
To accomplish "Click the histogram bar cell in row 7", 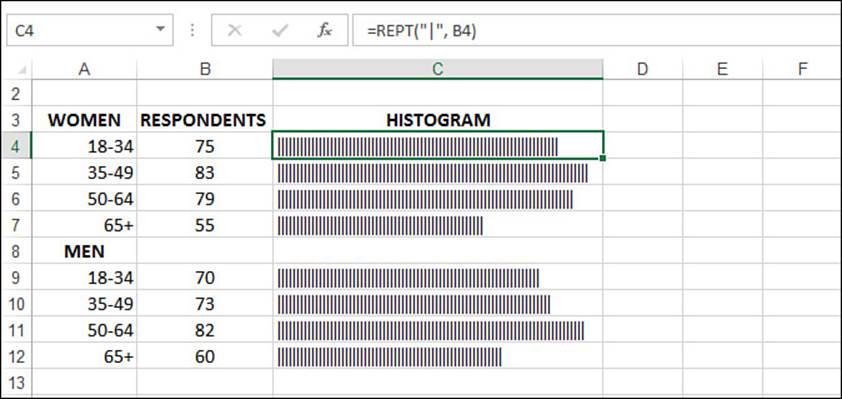I will pyautogui.click(x=438, y=225).
